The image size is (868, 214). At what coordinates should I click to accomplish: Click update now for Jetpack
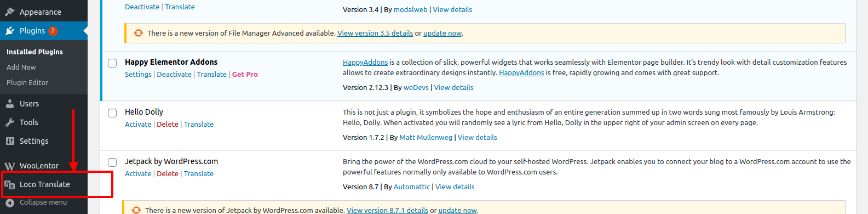pos(457,210)
